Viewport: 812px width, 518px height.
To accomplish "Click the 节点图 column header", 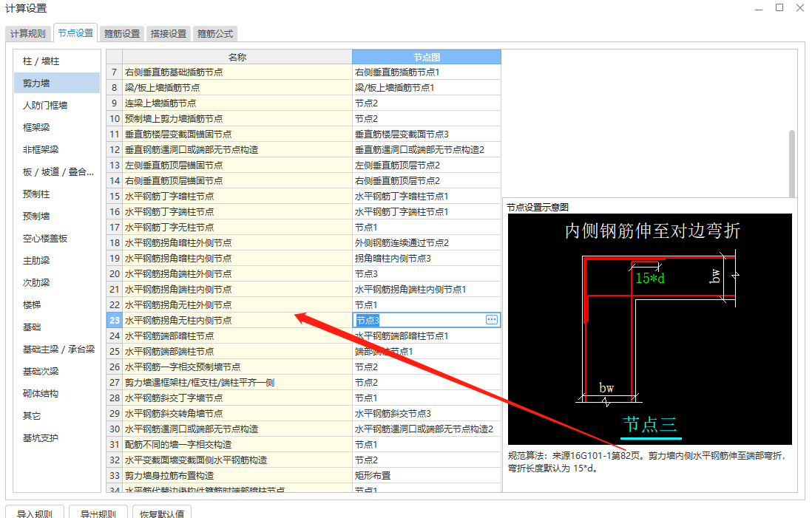I will pyautogui.click(x=427, y=57).
